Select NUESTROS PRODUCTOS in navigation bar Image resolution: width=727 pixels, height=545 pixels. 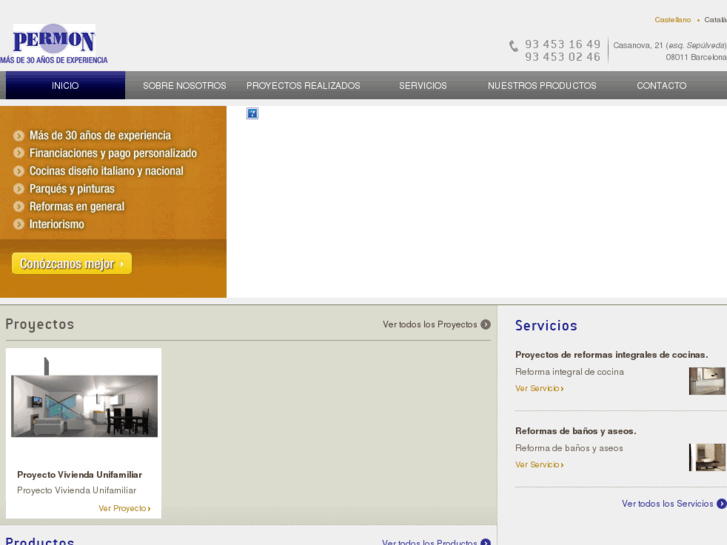click(542, 85)
